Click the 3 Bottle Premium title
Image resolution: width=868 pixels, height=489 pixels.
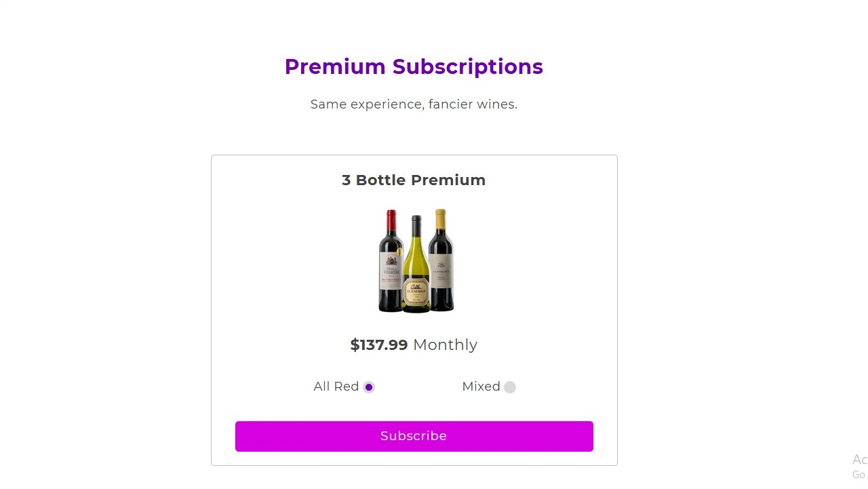(x=414, y=180)
